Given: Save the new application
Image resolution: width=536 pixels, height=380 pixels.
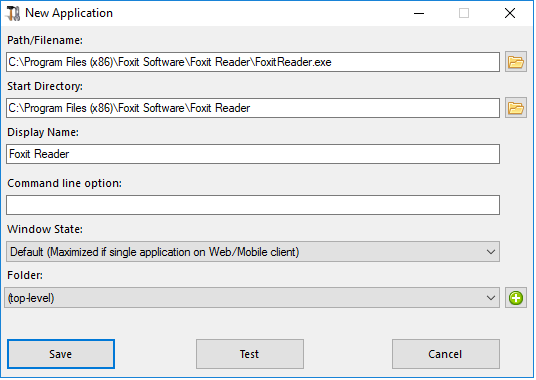Looking at the screenshot, I should pyautogui.click(x=61, y=354).
